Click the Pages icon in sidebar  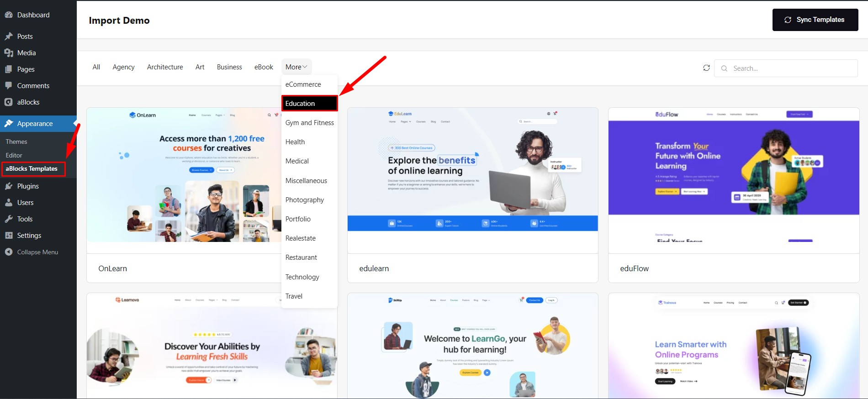(x=9, y=69)
